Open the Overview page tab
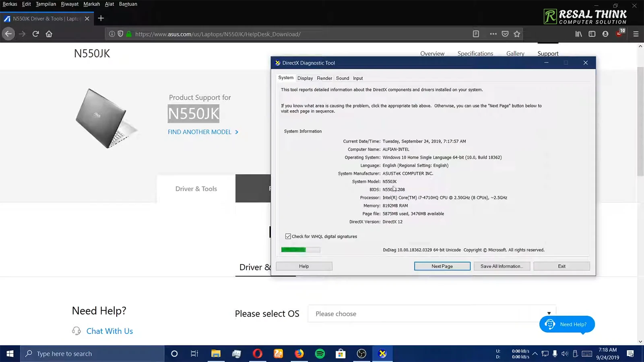This screenshot has width=644, height=362. (x=432, y=53)
